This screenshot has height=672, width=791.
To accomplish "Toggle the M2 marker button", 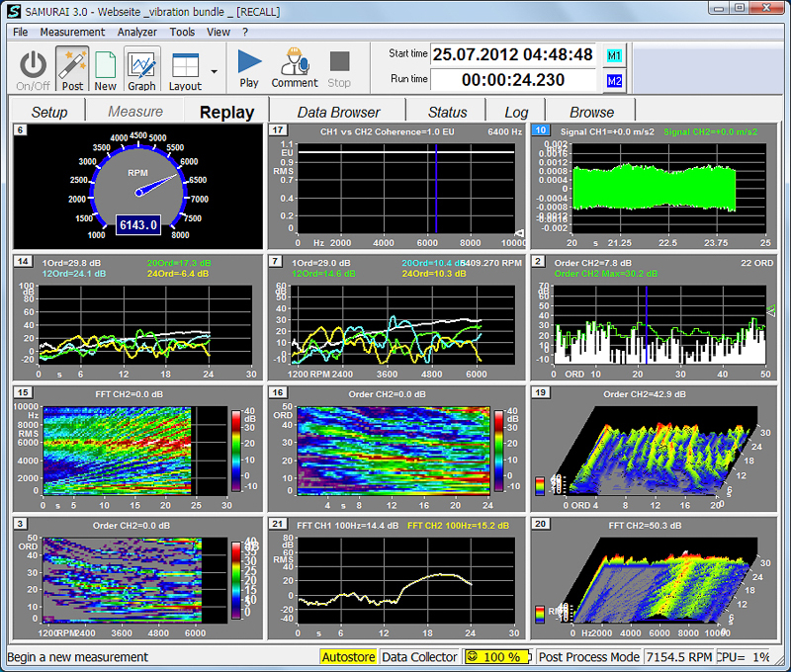I will 614,81.
